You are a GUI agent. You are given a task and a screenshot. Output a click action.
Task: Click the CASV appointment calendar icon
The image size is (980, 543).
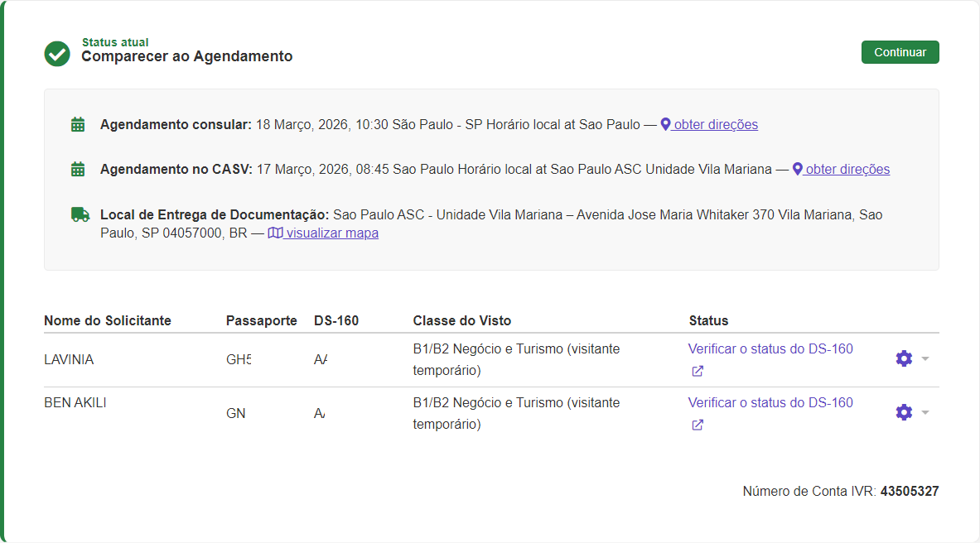pyautogui.click(x=78, y=170)
